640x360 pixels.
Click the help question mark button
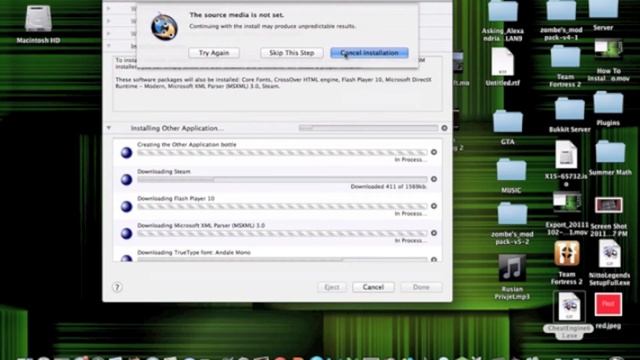(117, 287)
